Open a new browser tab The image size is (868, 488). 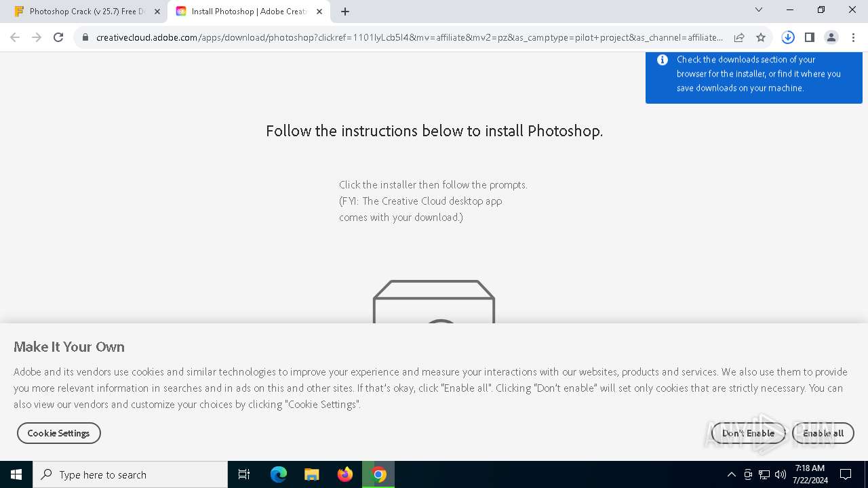click(x=345, y=12)
